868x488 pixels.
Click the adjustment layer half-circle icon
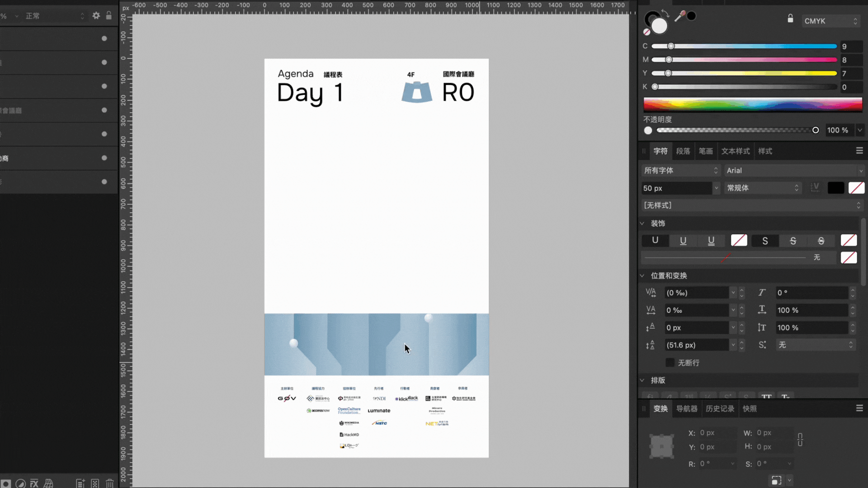[20, 483]
